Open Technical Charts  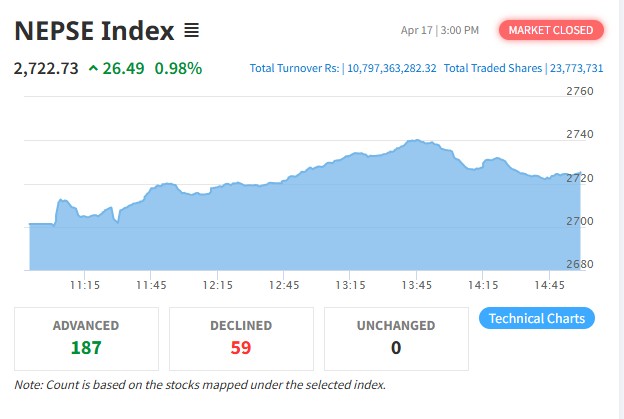coord(537,318)
